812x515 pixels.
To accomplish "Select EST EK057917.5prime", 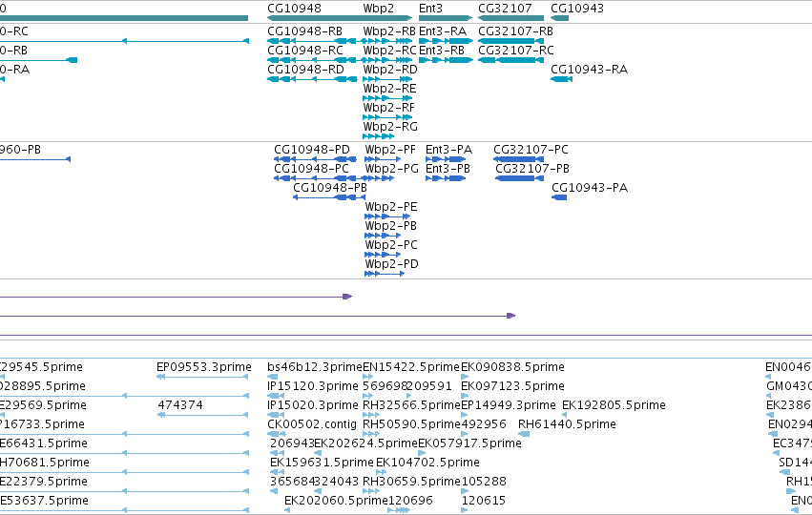I will coord(469,443).
